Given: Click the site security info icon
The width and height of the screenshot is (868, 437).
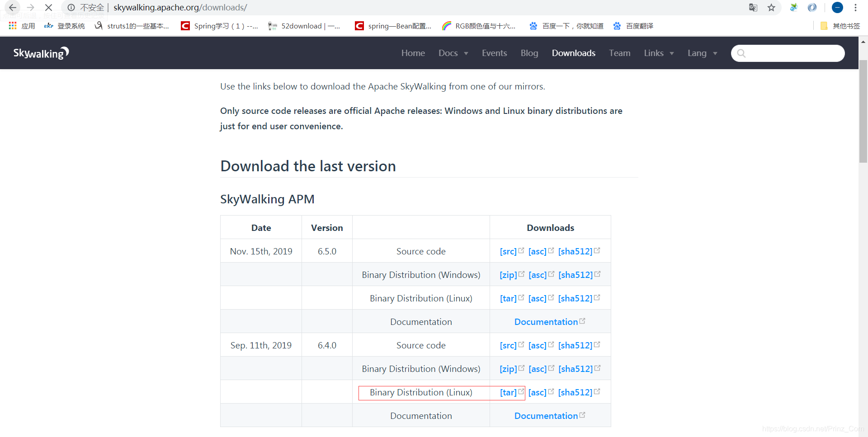Looking at the screenshot, I should tap(71, 8).
